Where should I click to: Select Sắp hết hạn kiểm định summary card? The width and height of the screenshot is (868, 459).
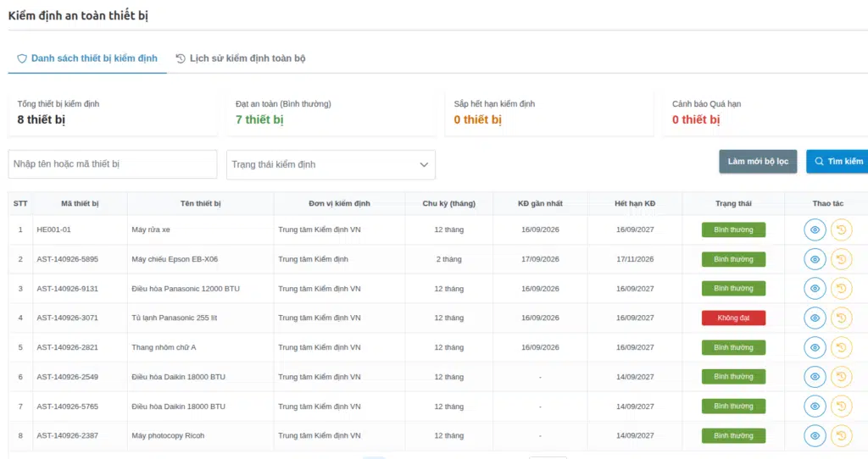point(549,113)
